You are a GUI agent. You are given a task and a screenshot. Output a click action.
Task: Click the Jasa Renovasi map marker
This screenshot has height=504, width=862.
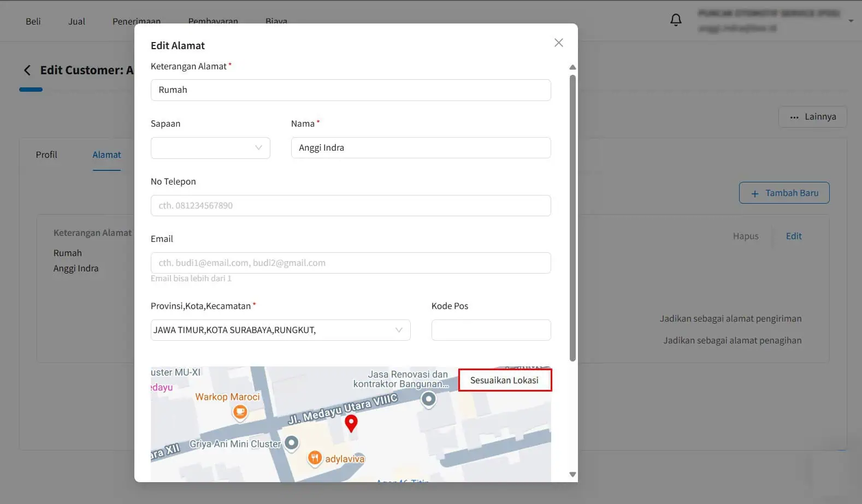pyautogui.click(x=429, y=400)
